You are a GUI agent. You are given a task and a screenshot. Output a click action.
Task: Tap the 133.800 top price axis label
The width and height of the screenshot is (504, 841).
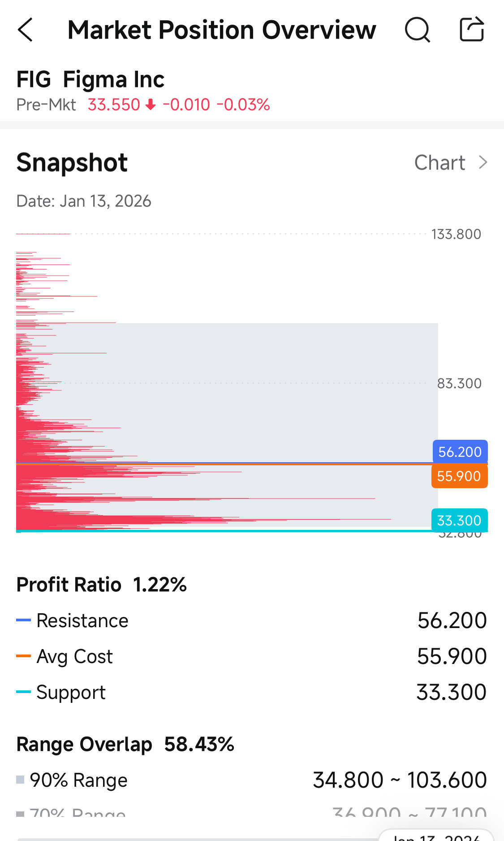pos(456,234)
